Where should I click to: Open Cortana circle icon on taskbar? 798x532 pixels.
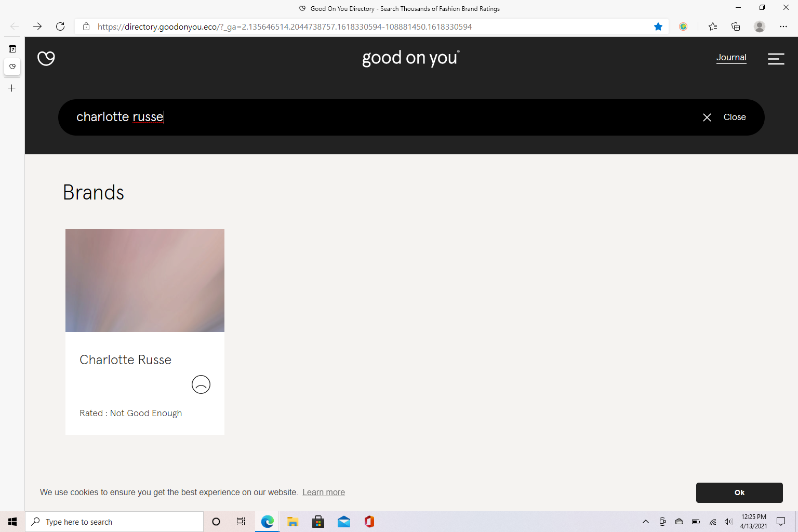click(x=216, y=522)
